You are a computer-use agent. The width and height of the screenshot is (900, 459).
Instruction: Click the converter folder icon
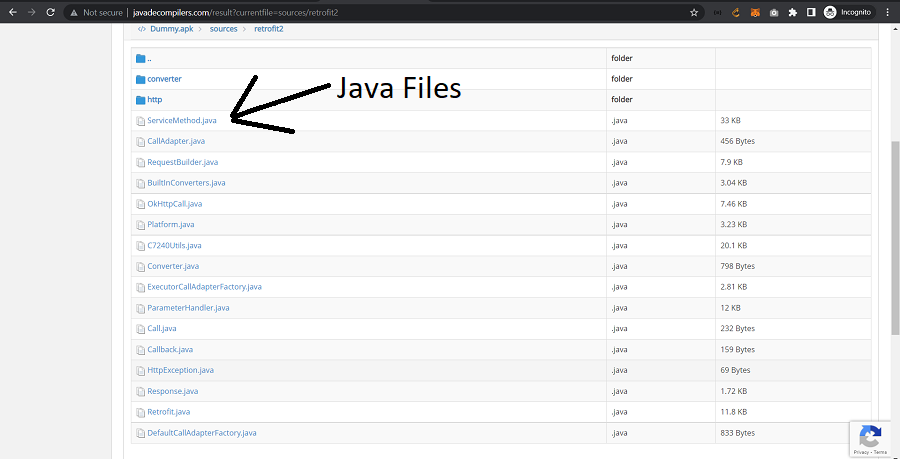point(140,79)
